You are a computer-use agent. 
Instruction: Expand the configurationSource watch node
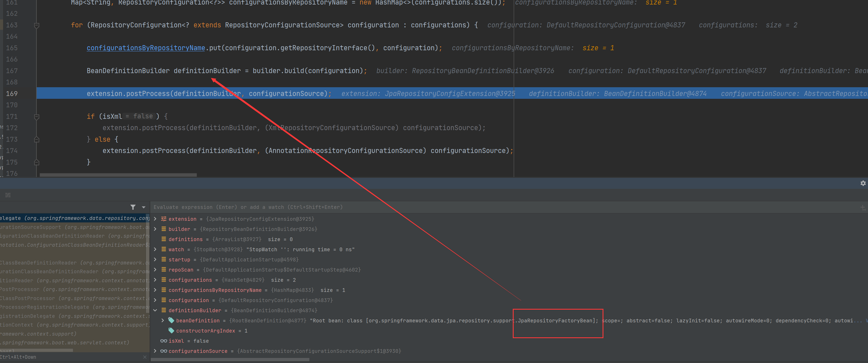155,351
